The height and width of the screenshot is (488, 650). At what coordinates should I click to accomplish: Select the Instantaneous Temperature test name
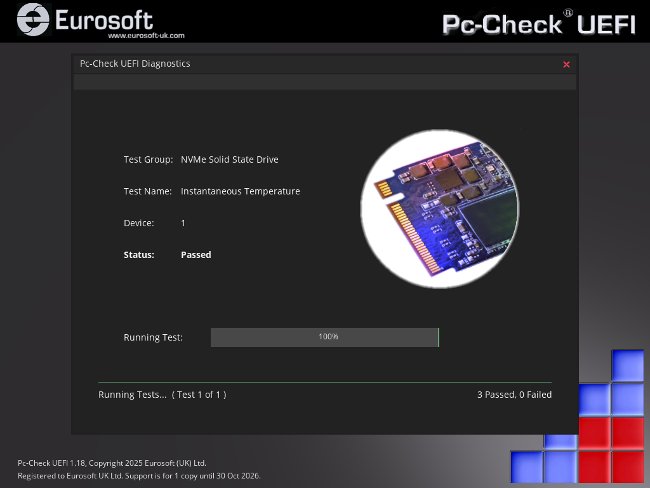[240, 191]
